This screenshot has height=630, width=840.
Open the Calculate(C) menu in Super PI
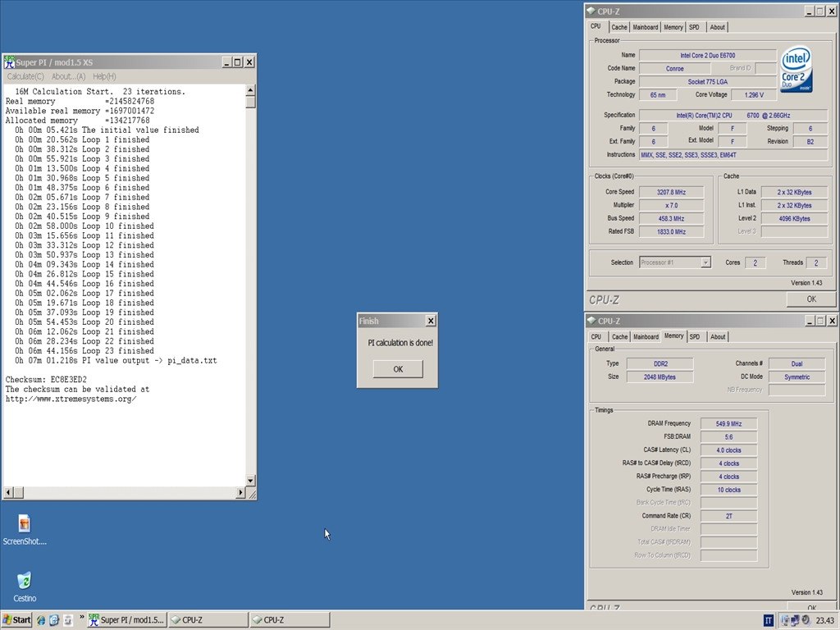[25, 76]
